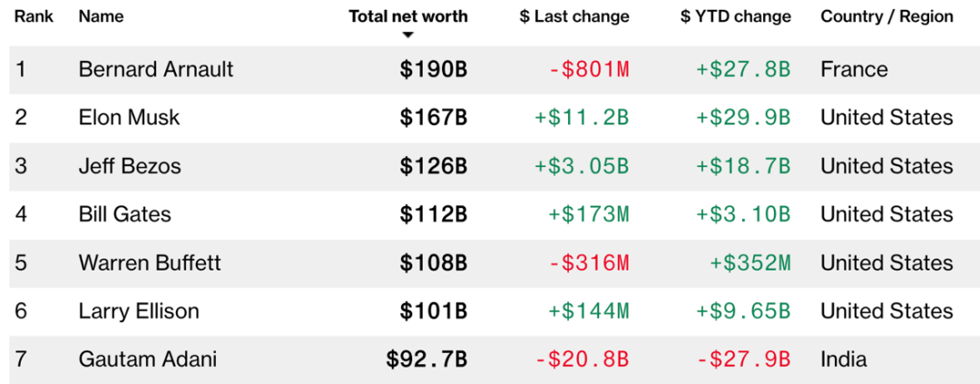Image resolution: width=980 pixels, height=384 pixels.
Task: Click Gautam Adani's -$27.9B YTD change
Action: pos(743,359)
